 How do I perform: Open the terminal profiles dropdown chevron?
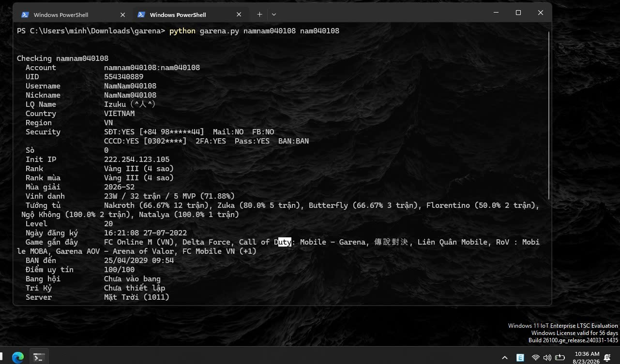274,15
